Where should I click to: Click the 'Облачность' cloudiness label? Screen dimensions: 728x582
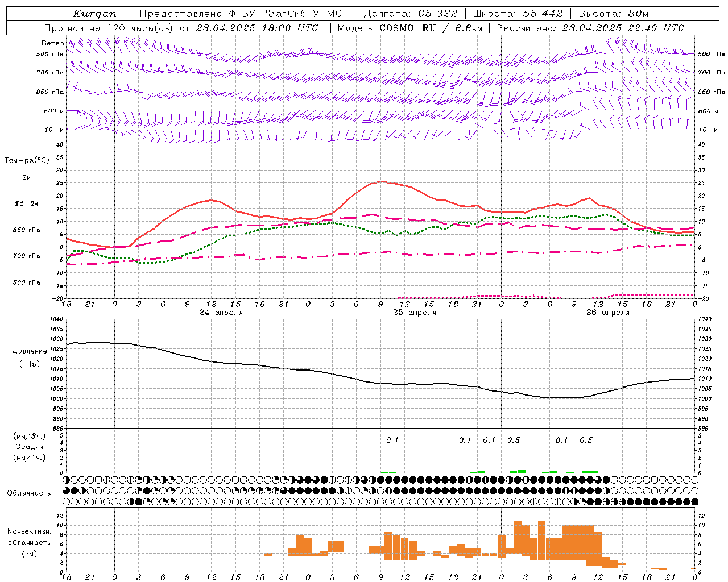pos(29,493)
